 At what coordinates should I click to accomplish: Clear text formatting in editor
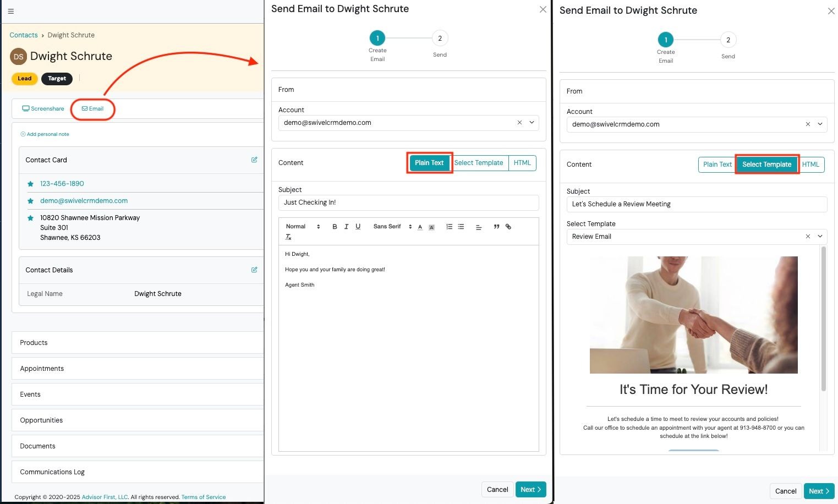click(288, 237)
